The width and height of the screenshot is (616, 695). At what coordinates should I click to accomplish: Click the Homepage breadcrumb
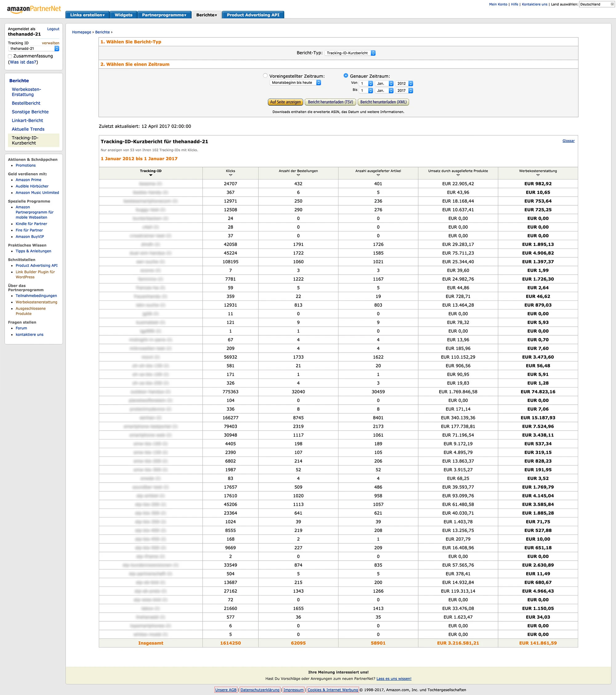point(81,32)
